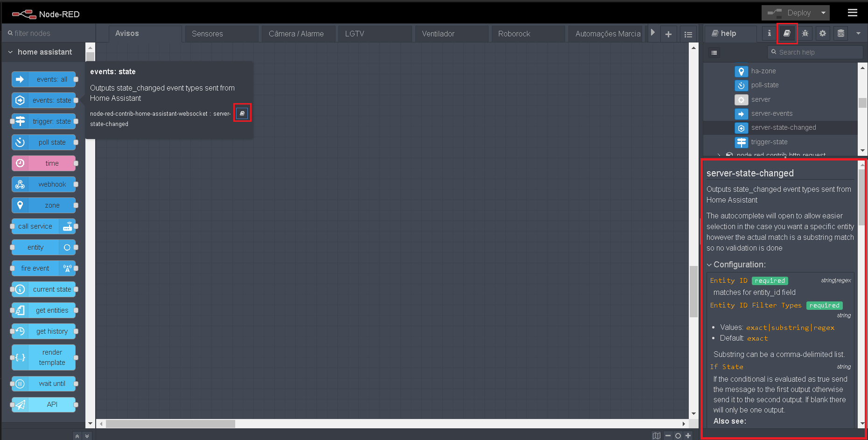Screen dimensions: 868x440
Task: Select the 'get entities' palette node
Action: 44,310
